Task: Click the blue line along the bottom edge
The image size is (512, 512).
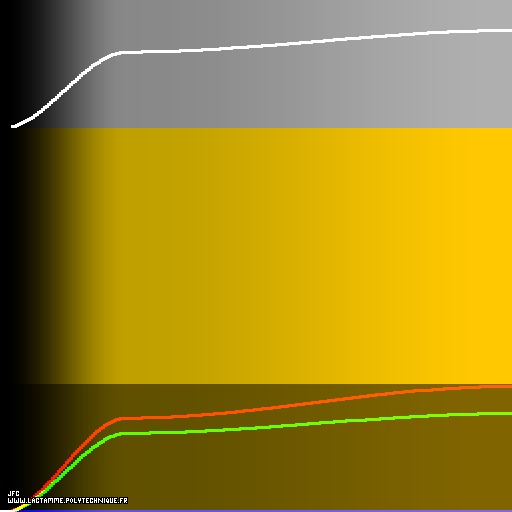Action: click(x=267, y=511)
